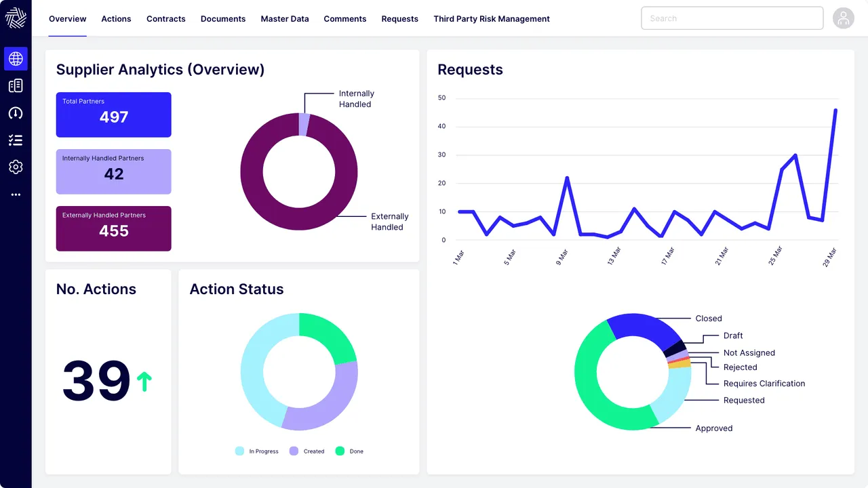Toggle the In Progress legend swatch
The height and width of the screenshot is (488, 868).
239,451
